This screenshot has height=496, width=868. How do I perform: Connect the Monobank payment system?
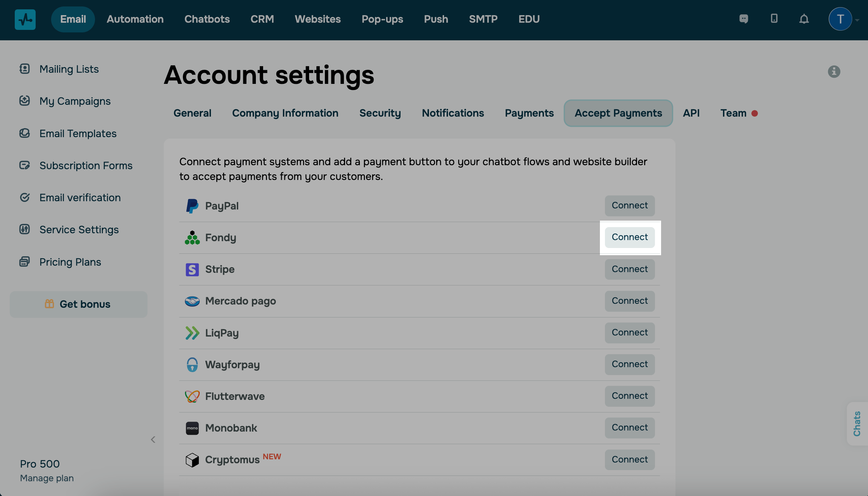[630, 428]
